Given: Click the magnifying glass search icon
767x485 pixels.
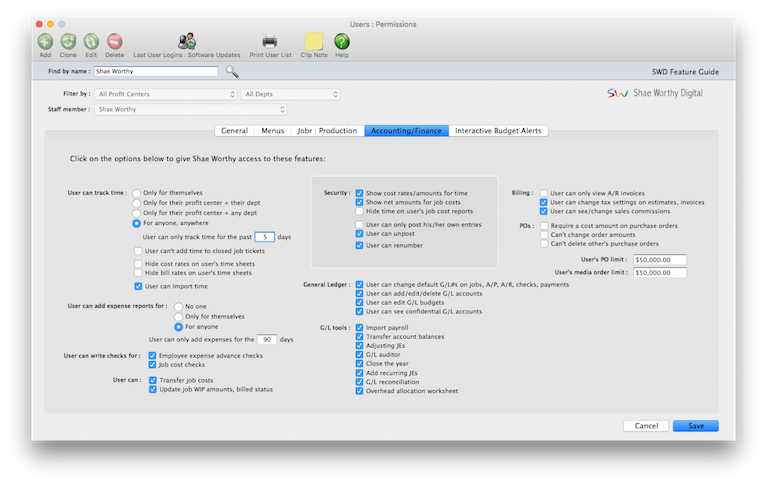Looking at the screenshot, I should pos(232,72).
